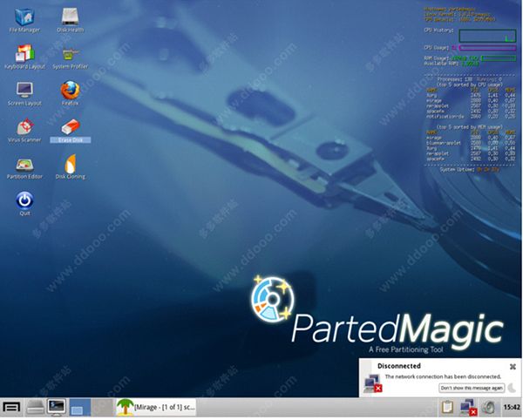Viewport: 523px width, 420px height.
Task: Open the clipboard manager tray icon
Action: tap(447, 407)
